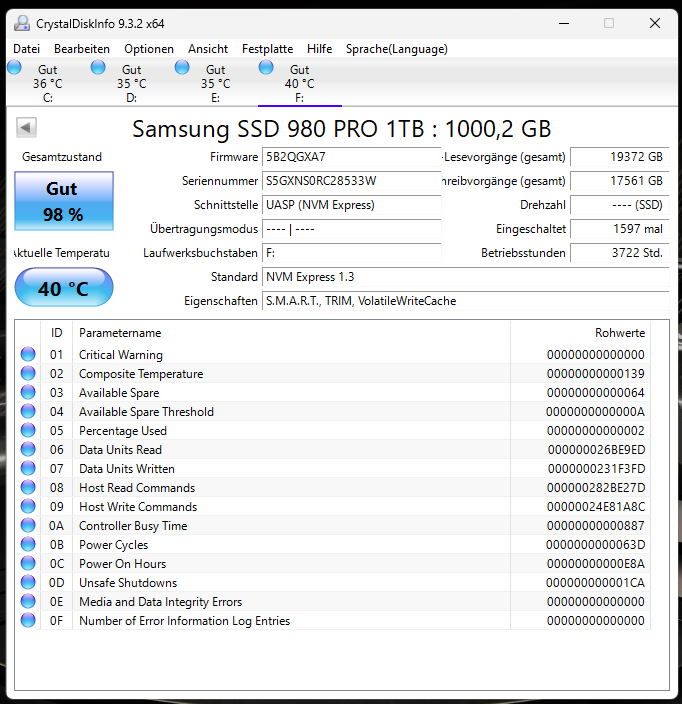Open the Ansicht menu
Image resolution: width=682 pixels, height=704 pixels.
click(x=208, y=48)
